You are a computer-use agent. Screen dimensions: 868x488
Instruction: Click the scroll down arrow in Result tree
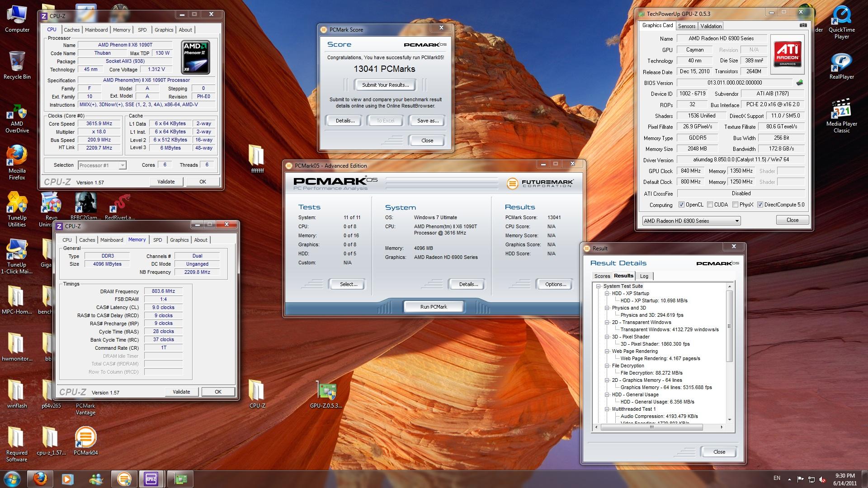click(729, 420)
